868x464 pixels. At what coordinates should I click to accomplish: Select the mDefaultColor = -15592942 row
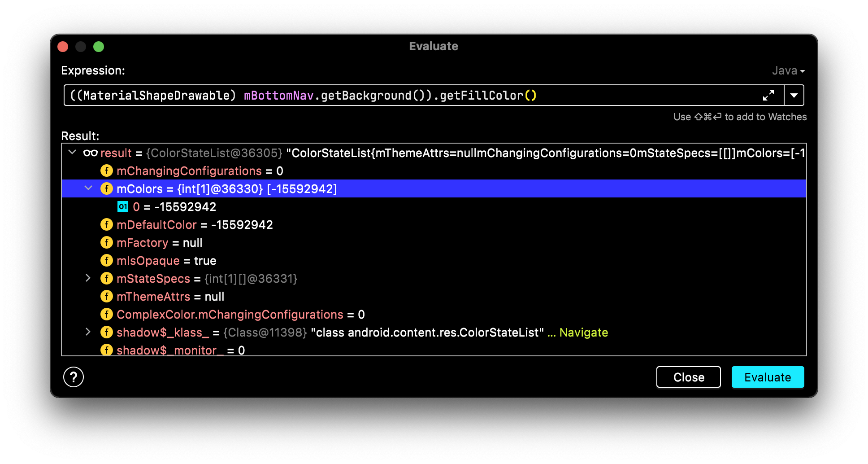[x=434, y=224]
